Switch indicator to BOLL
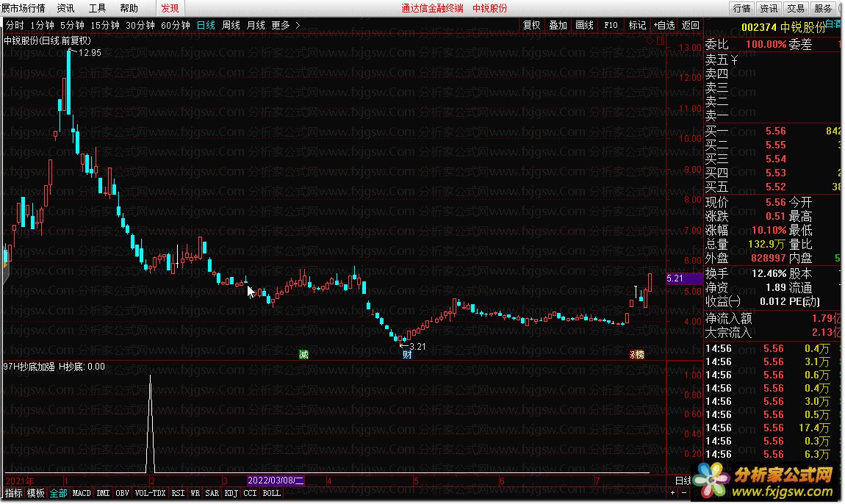 click(x=272, y=493)
